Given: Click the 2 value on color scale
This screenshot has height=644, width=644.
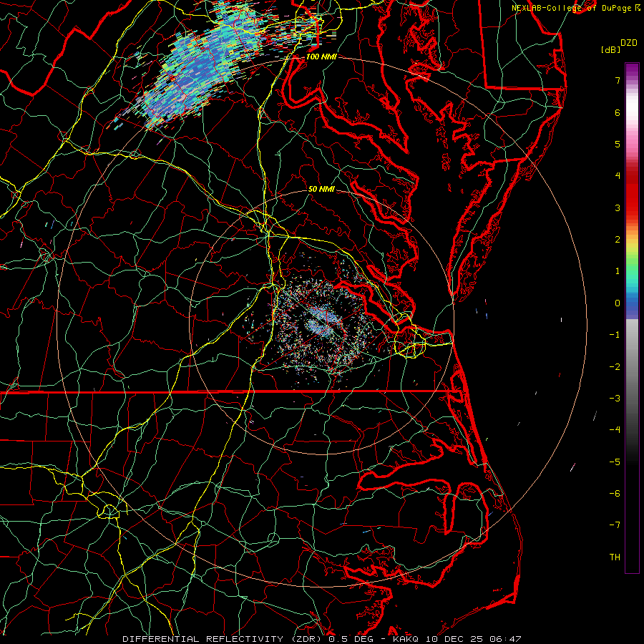Looking at the screenshot, I should tap(618, 240).
